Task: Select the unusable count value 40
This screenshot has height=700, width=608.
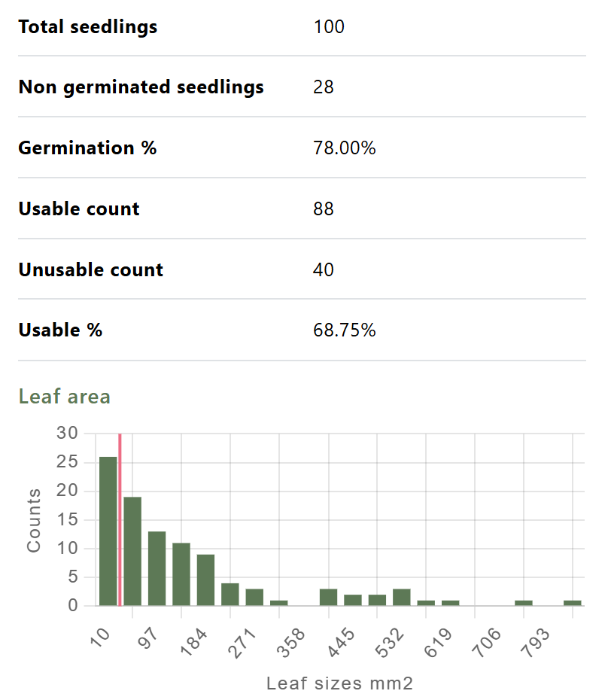Action: pos(324,269)
